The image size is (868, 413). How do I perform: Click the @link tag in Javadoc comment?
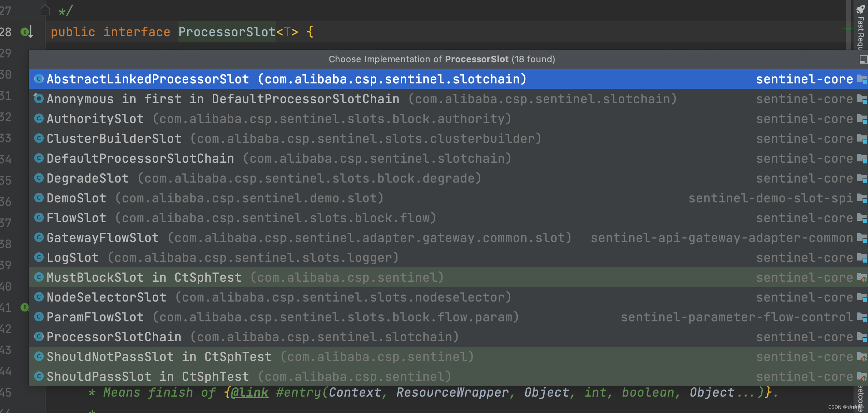click(x=249, y=392)
